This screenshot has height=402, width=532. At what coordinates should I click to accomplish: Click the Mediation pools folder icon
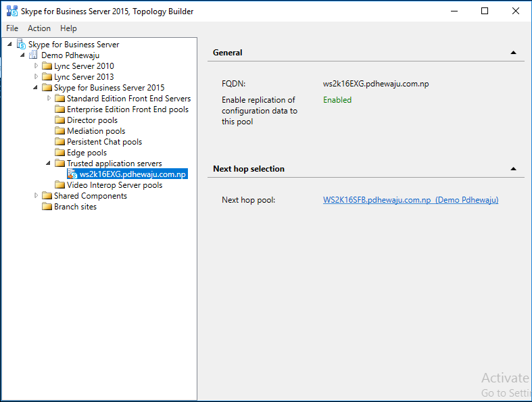point(59,131)
